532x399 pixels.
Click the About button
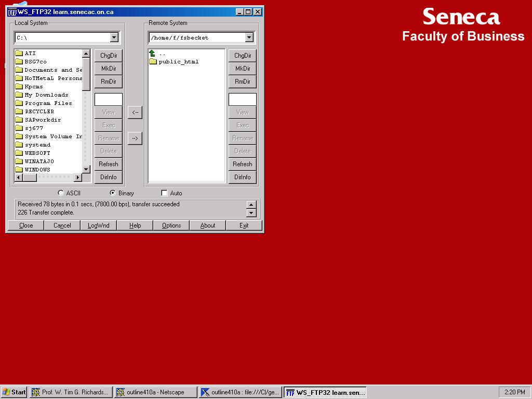208,225
